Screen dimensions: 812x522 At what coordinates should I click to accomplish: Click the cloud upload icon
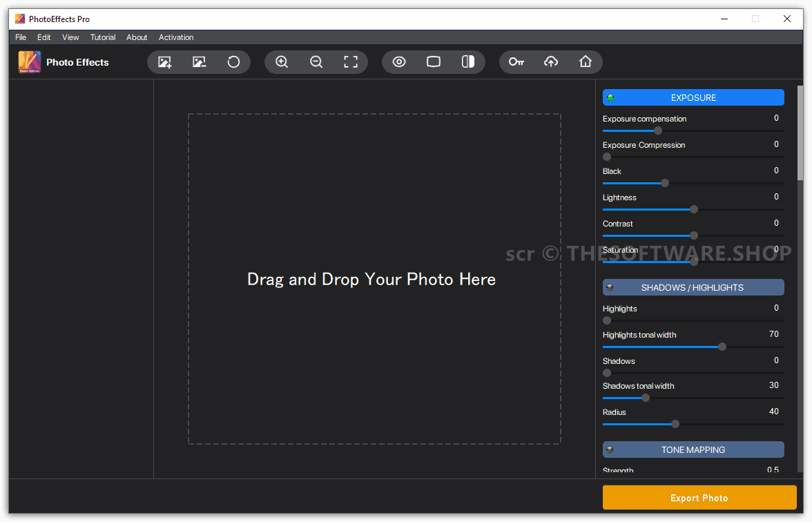click(551, 62)
